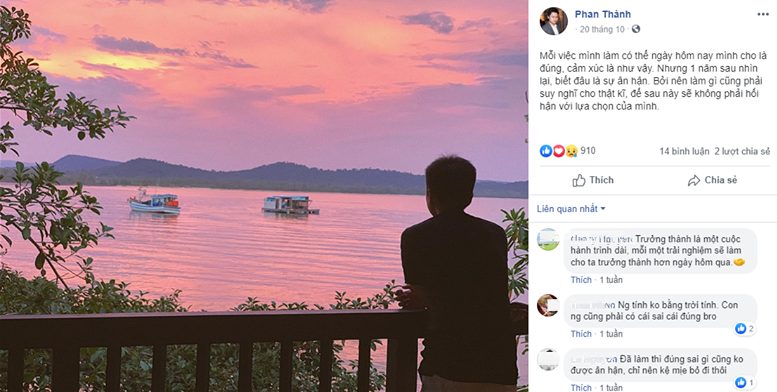Open the Phan Thành profile name link

[x=603, y=14]
